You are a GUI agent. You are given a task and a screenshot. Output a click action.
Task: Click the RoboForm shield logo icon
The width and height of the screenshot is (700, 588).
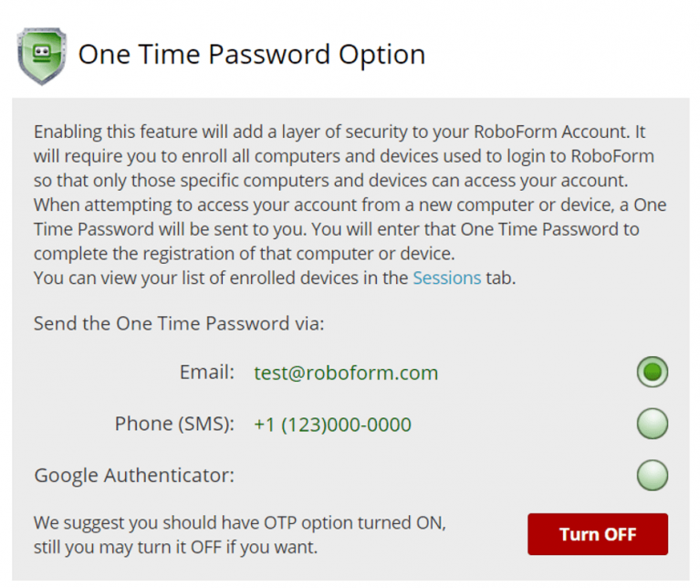41,56
